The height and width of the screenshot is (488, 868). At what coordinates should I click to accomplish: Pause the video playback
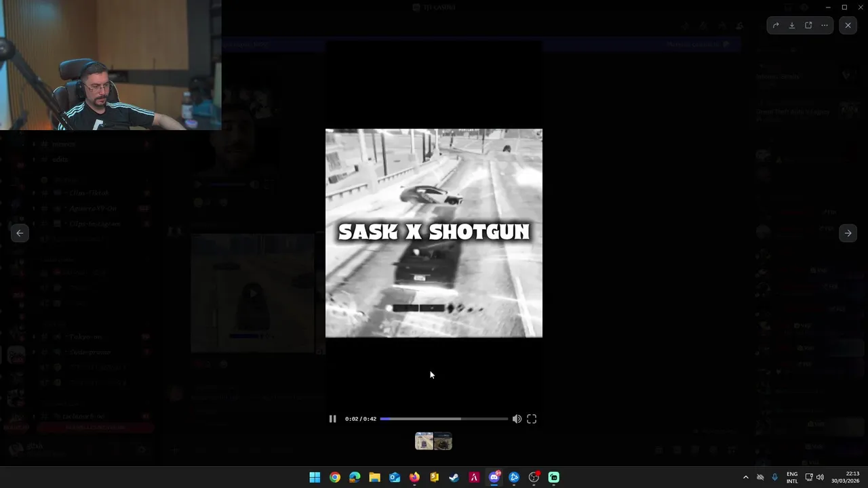tap(332, 419)
